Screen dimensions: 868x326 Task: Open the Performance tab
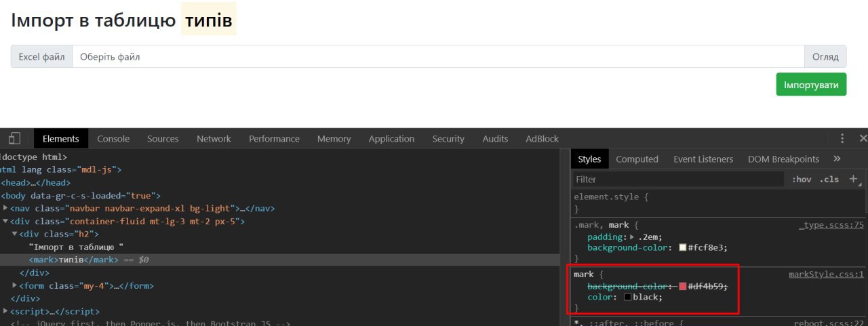pos(274,138)
